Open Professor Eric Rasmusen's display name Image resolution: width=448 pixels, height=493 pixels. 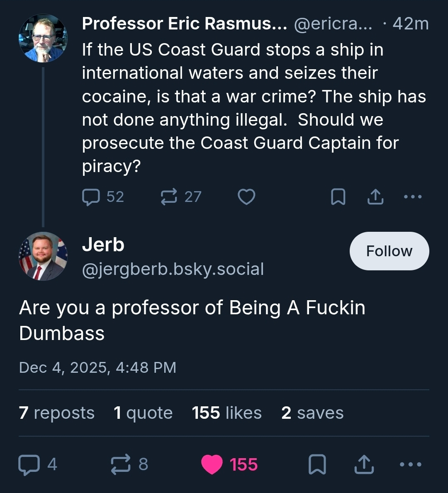pos(185,24)
